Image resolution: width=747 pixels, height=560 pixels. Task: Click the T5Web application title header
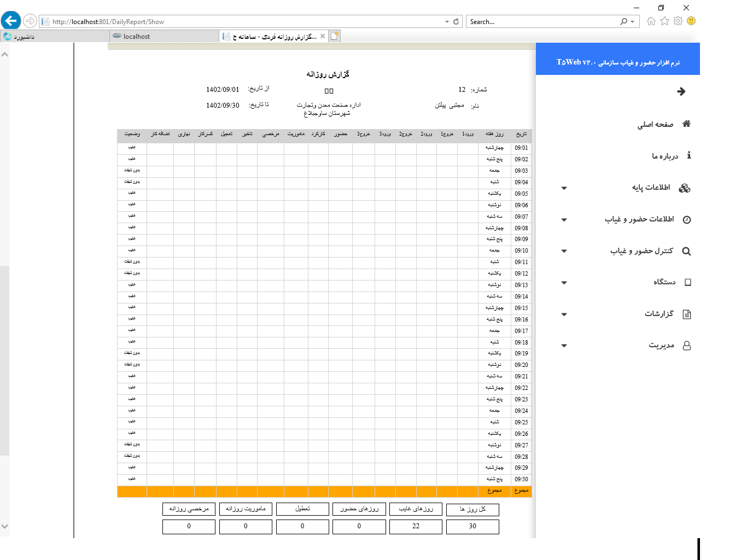click(618, 62)
